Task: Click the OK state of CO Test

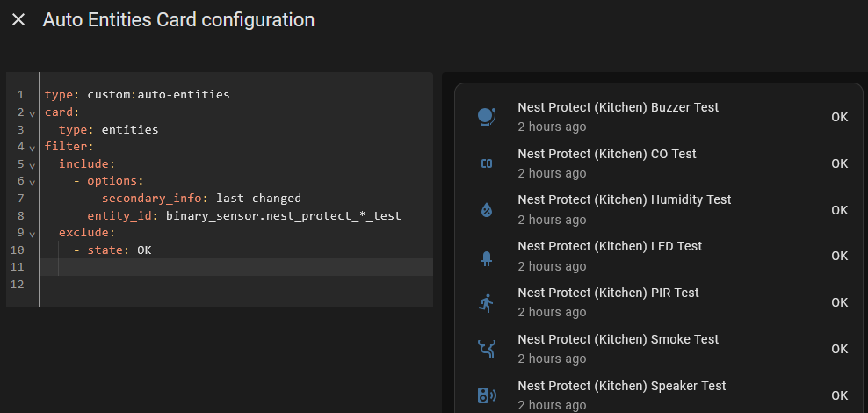Action: [839, 163]
